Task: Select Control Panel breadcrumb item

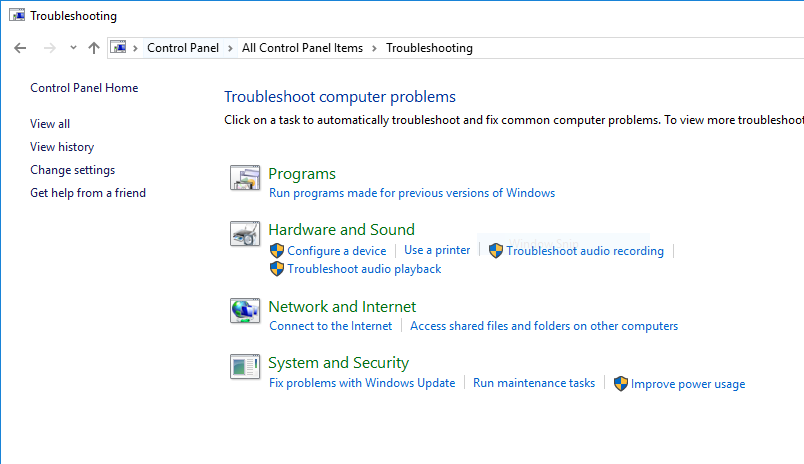Action: pyautogui.click(x=182, y=48)
